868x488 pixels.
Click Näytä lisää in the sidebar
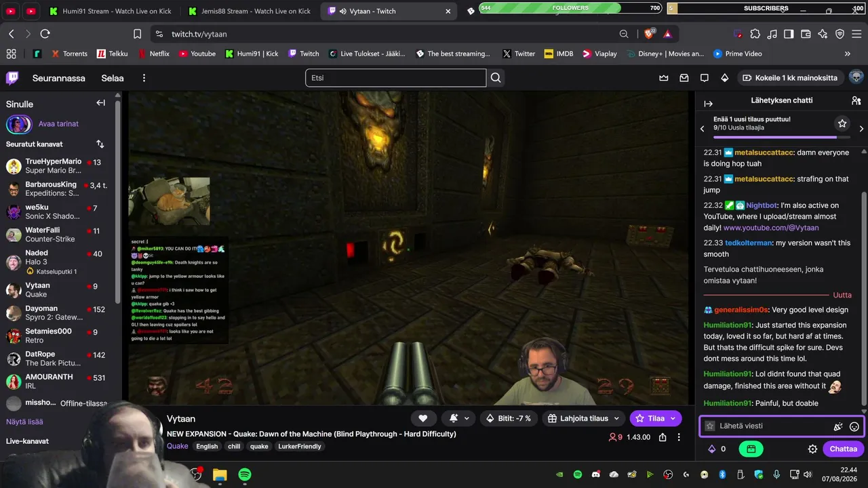(24, 422)
